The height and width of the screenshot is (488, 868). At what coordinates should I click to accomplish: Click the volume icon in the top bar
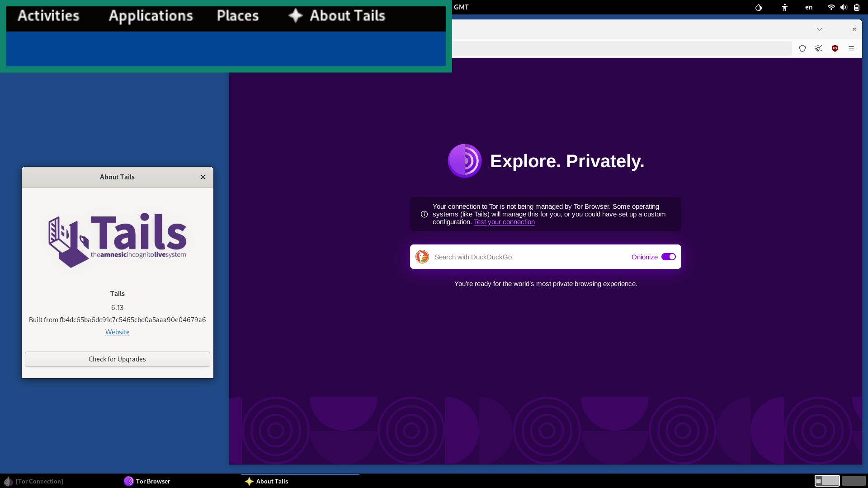coord(844,7)
